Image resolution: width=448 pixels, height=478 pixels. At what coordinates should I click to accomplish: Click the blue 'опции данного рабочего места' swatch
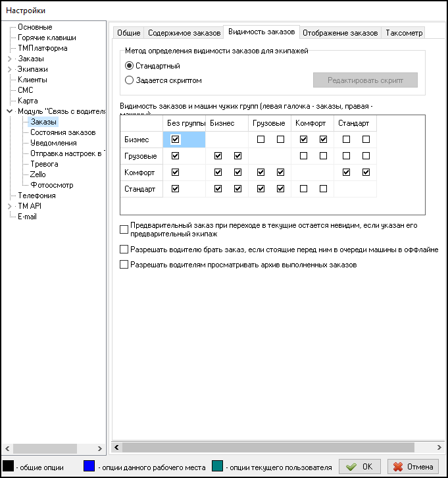[89, 466]
